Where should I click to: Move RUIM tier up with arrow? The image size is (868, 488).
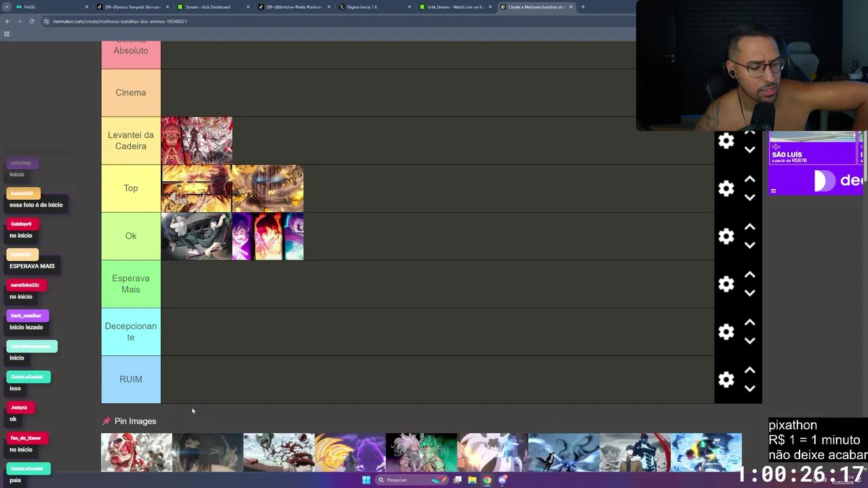749,371
